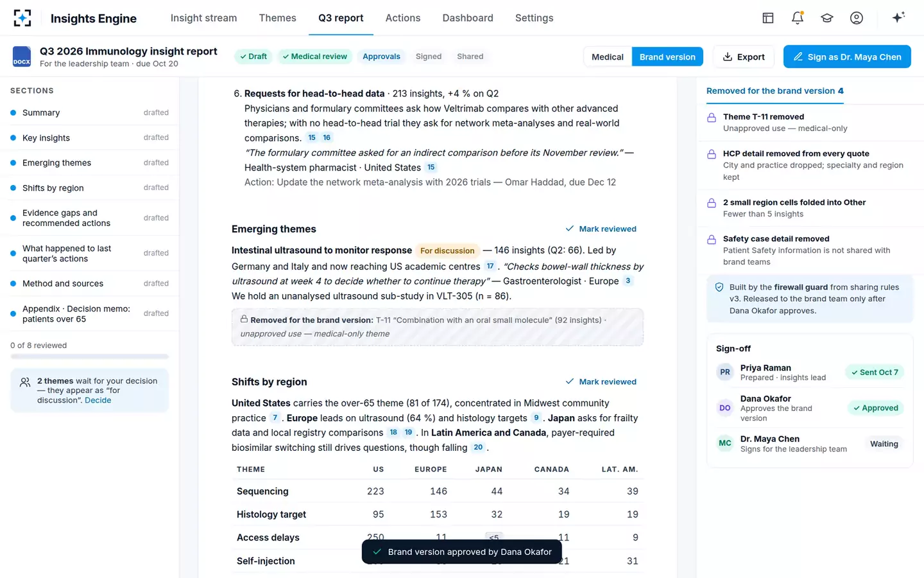Click Dr. Maya Chen's MC avatar

(725, 443)
